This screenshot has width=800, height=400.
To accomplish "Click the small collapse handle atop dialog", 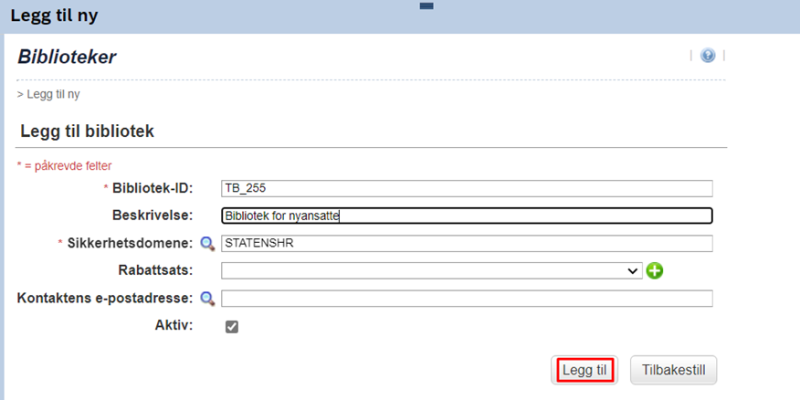I will click(427, 6).
